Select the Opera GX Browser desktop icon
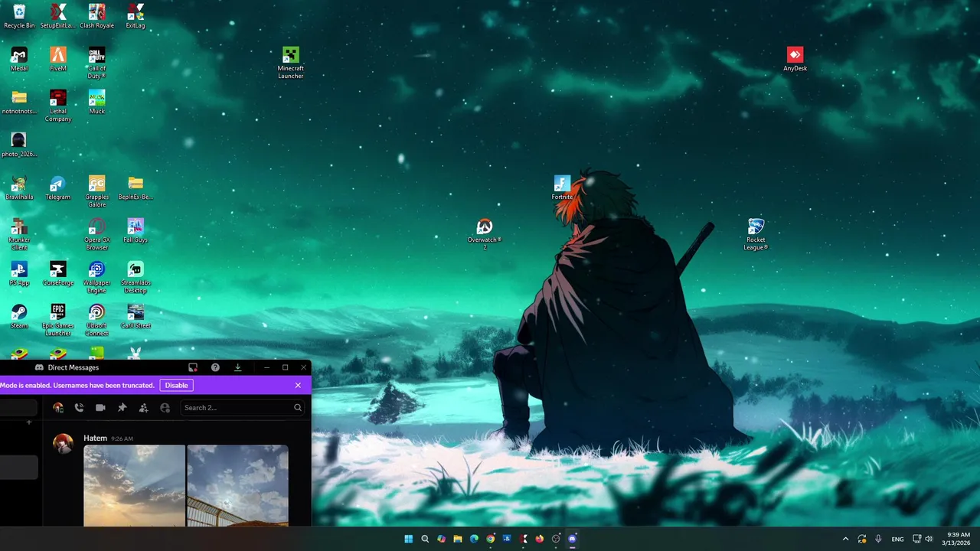This screenshot has height=551, width=980. click(96, 235)
